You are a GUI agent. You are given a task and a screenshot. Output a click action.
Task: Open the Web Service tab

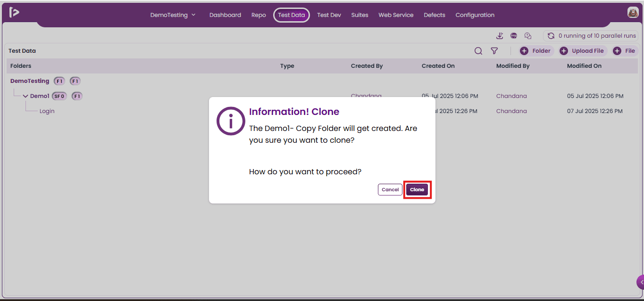click(396, 15)
